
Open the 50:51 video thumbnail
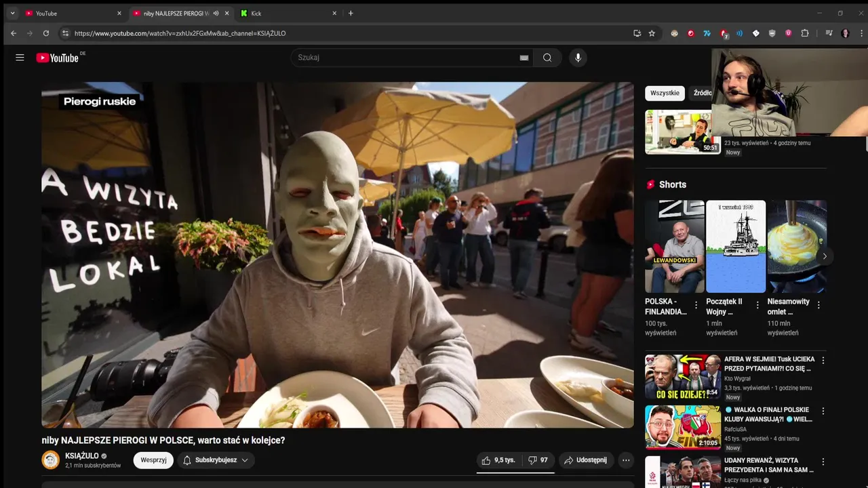[x=682, y=132]
